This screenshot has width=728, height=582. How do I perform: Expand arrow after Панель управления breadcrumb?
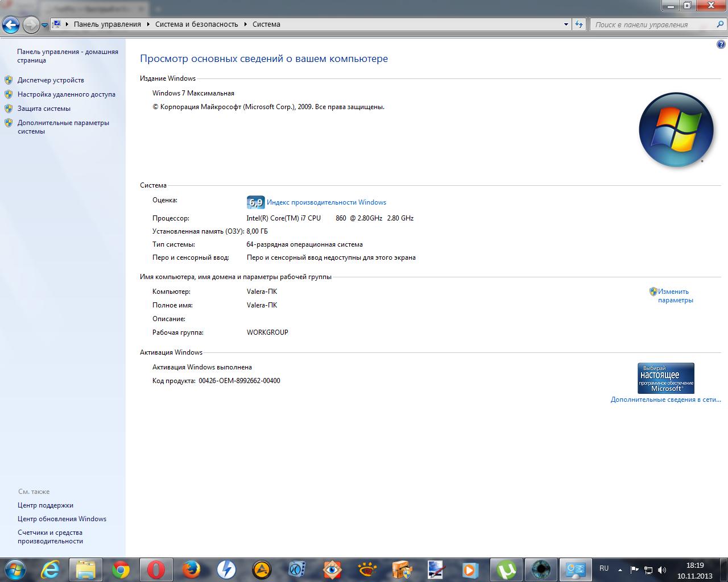(x=148, y=24)
